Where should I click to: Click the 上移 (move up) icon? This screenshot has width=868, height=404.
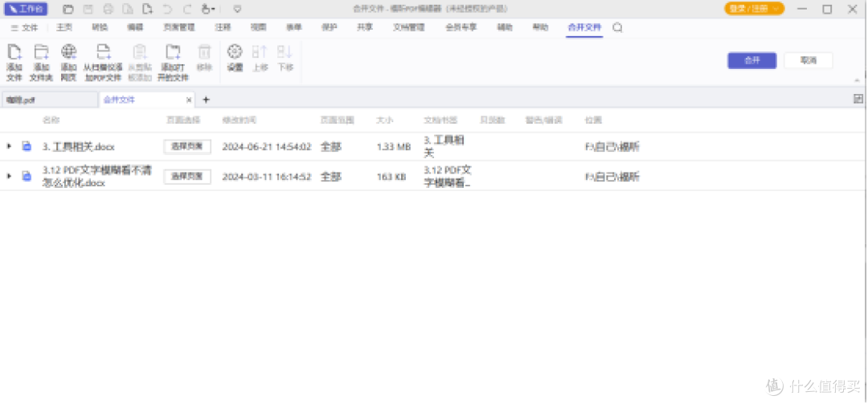click(260, 52)
